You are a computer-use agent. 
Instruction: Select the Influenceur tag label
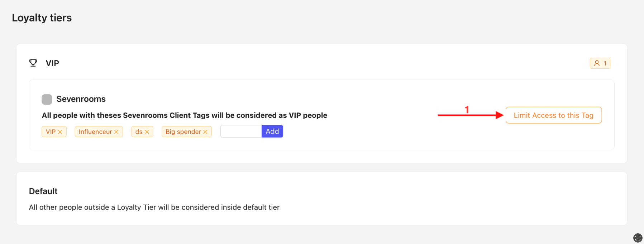click(x=95, y=132)
